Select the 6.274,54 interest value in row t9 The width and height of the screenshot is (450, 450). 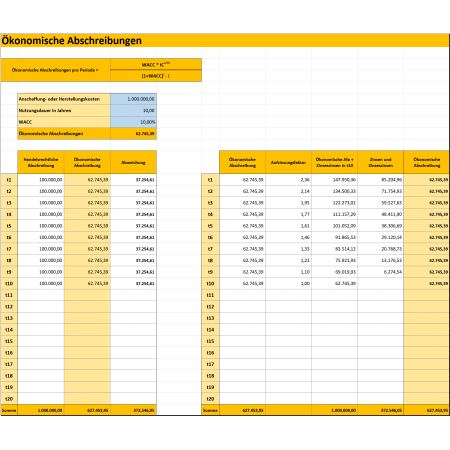click(381, 272)
